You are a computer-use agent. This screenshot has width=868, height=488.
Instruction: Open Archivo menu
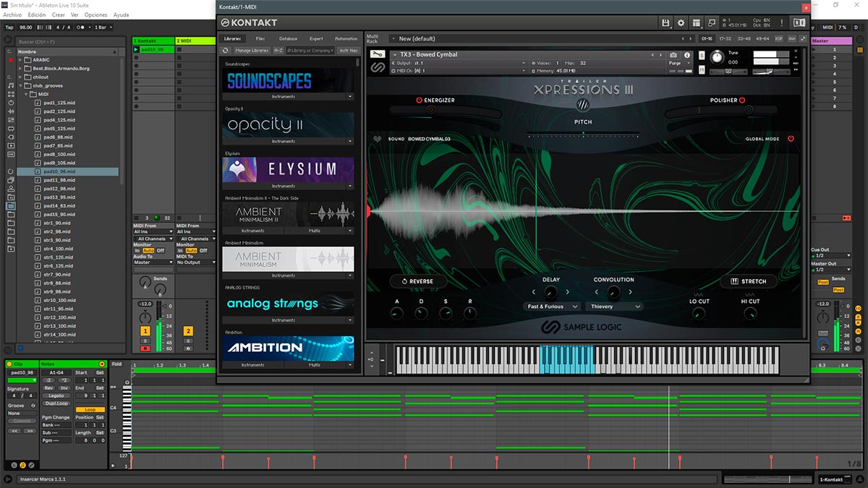(12, 14)
